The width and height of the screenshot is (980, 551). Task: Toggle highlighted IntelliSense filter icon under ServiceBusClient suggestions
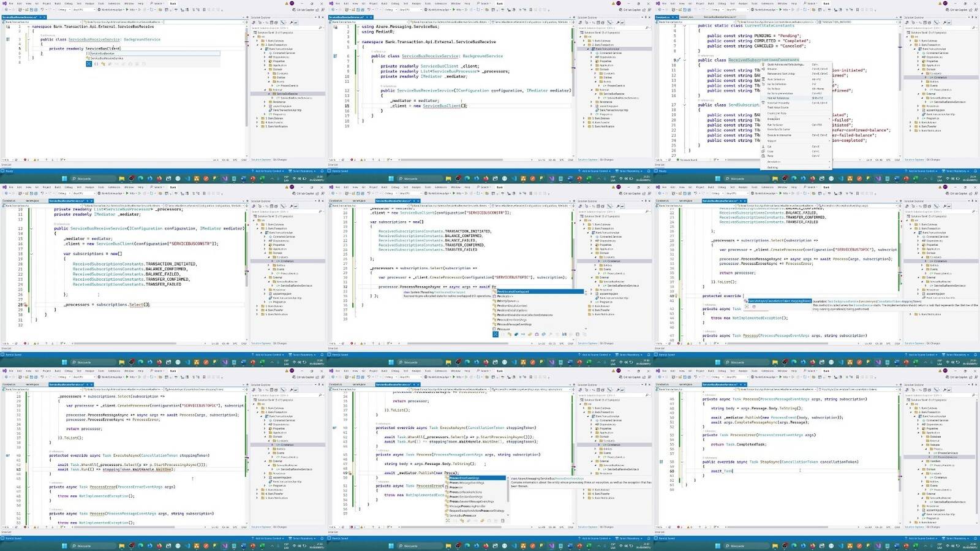point(89,64)
